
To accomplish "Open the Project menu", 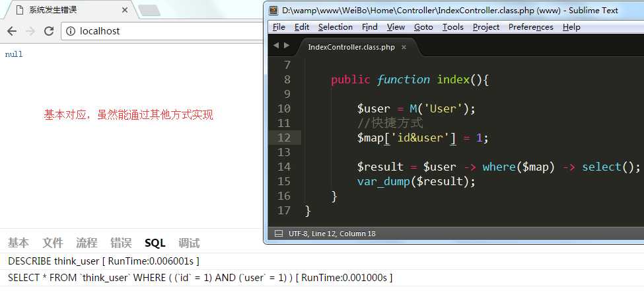I will click(486, 27).
